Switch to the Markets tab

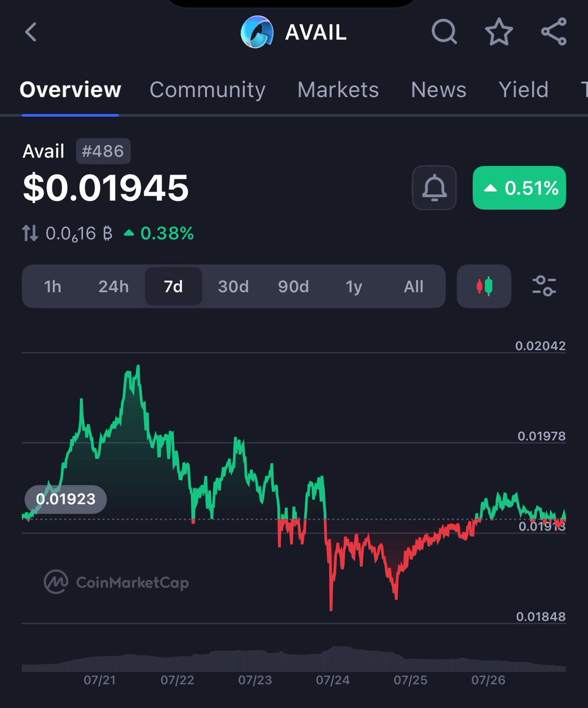338,90
